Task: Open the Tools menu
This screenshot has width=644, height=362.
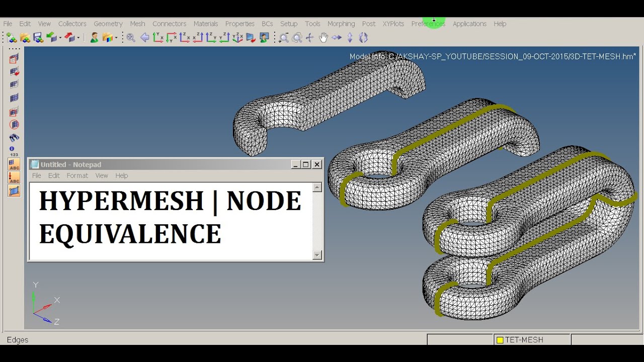Action: pyautogui.click(x=312, y=24)
